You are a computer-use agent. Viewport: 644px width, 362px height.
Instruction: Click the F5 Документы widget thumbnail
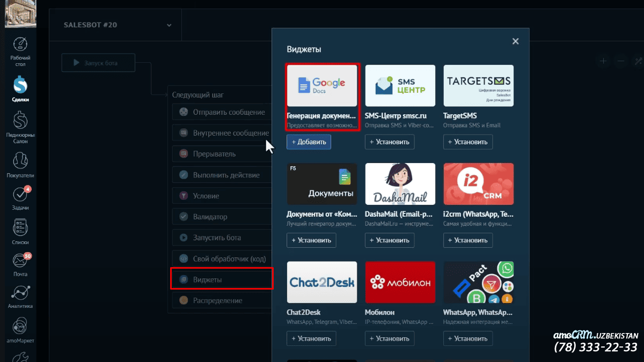click(322, 184)
